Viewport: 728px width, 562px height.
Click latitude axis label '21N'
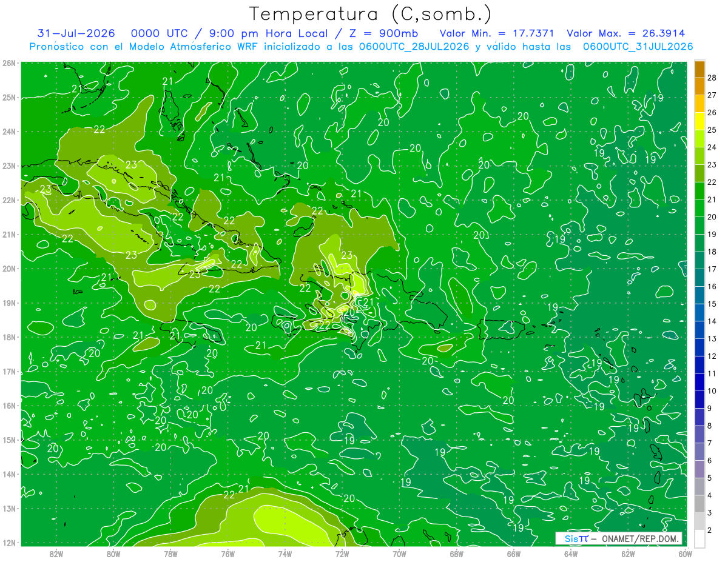coord(9,235)
